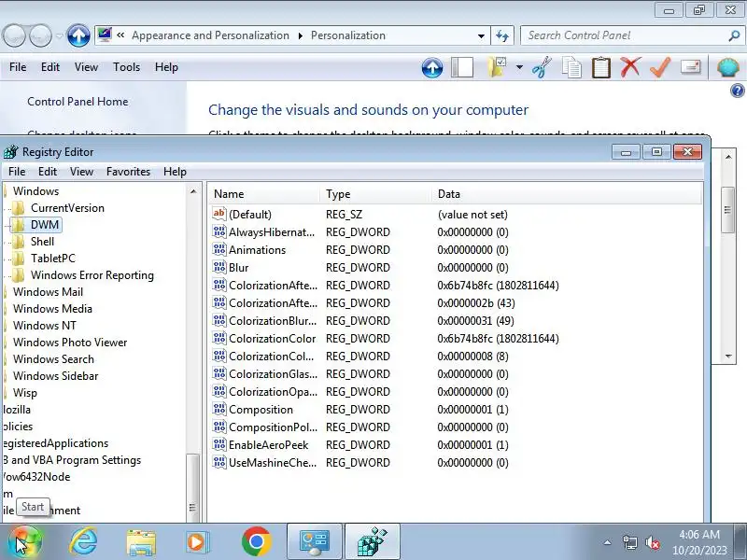Viewport: 747px width, 560px height.
Task: Click the Up button beside the address bar
Action: [78, 35]
